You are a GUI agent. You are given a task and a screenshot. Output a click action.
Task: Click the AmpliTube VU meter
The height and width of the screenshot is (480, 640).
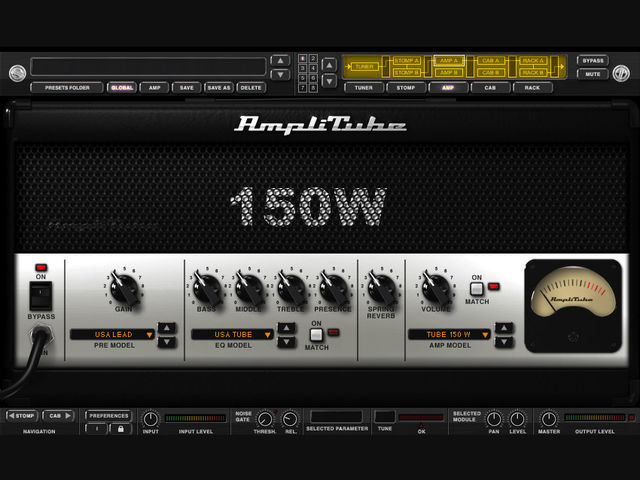573,306
